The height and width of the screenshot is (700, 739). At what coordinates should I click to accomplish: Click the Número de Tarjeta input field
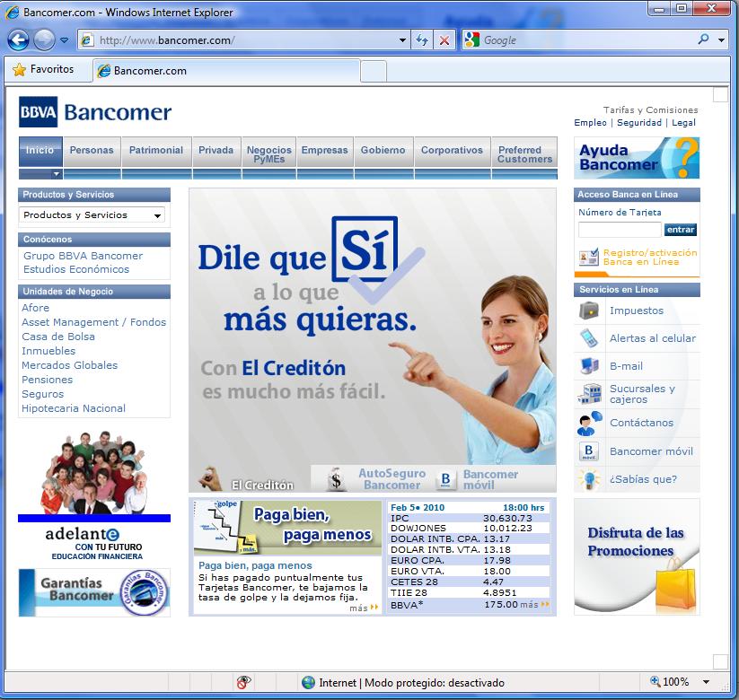(x=620, y=230)
